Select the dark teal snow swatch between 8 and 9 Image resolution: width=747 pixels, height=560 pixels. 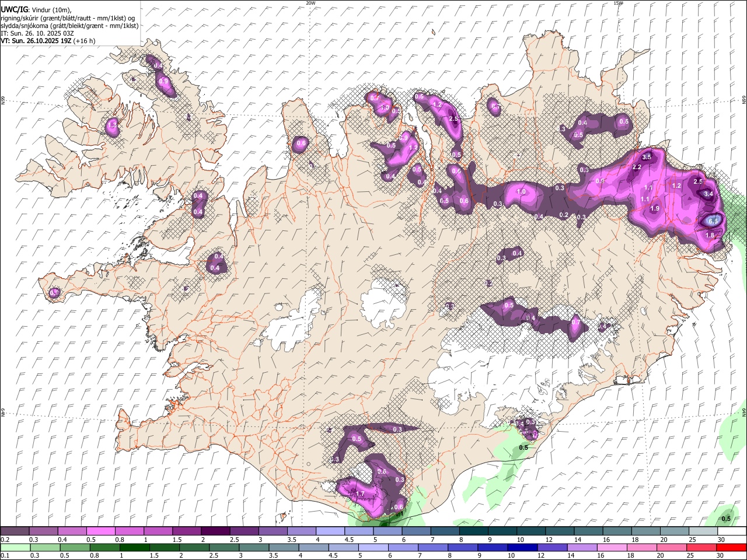(474, 531)
